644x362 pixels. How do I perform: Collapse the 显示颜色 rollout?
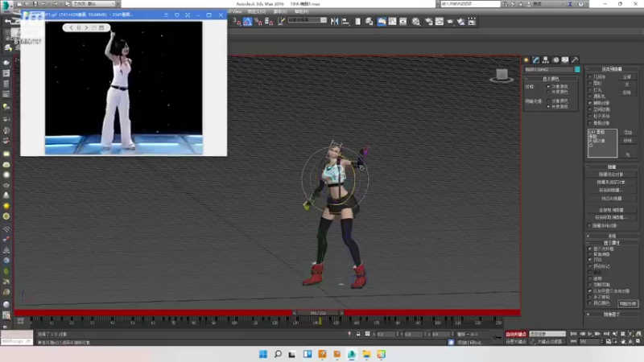[x=551, y=78]
